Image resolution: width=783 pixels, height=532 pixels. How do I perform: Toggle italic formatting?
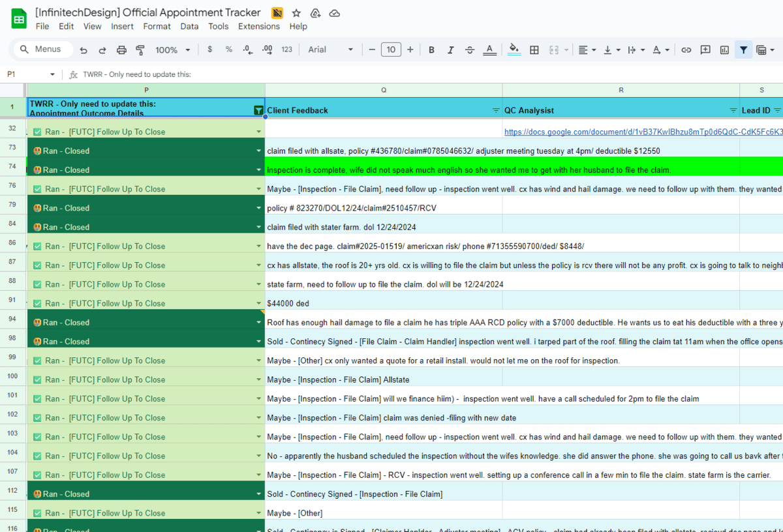point(450,50)
